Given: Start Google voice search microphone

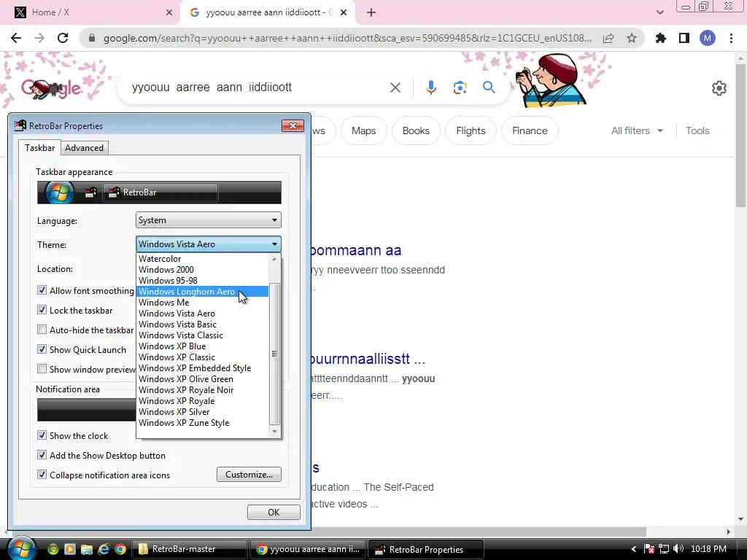Looking at the screenshot, I should 430,87.
